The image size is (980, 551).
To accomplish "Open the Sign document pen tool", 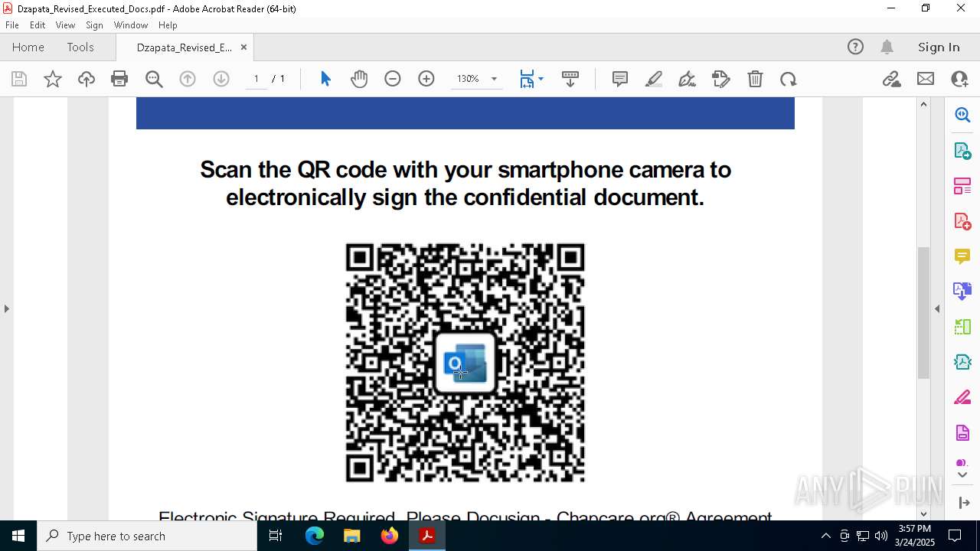I will [x=688, y=79].
